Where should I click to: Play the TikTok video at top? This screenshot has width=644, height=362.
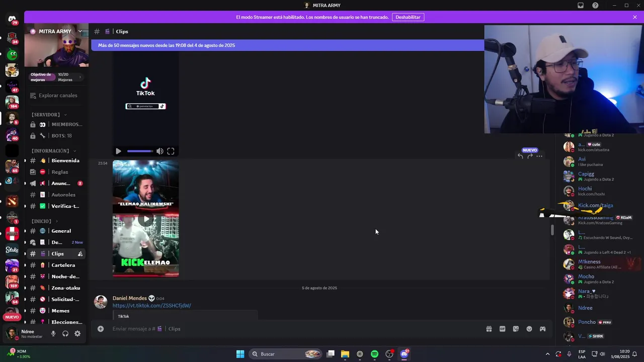click(x=118, y=151)
